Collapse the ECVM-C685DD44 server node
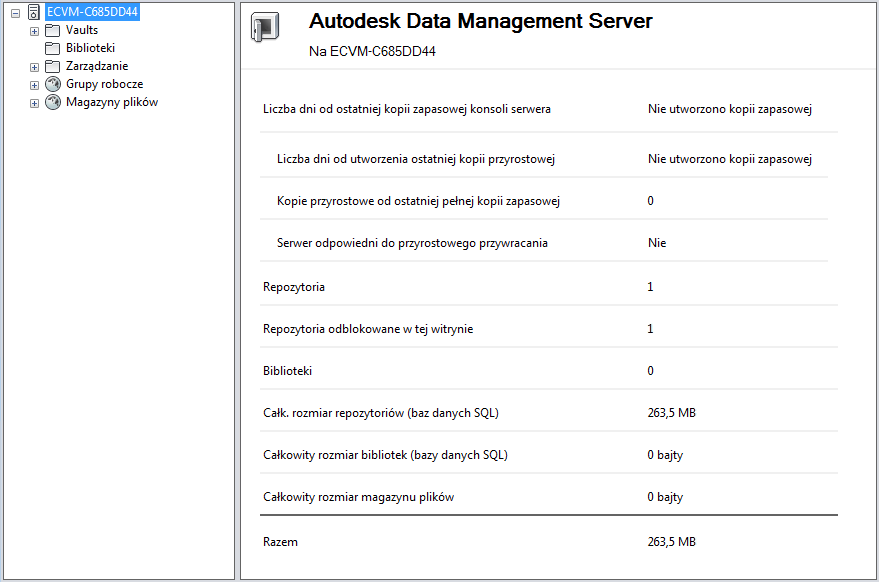The height and width of the screenshot is (582, 879). (x=15, y=13)
